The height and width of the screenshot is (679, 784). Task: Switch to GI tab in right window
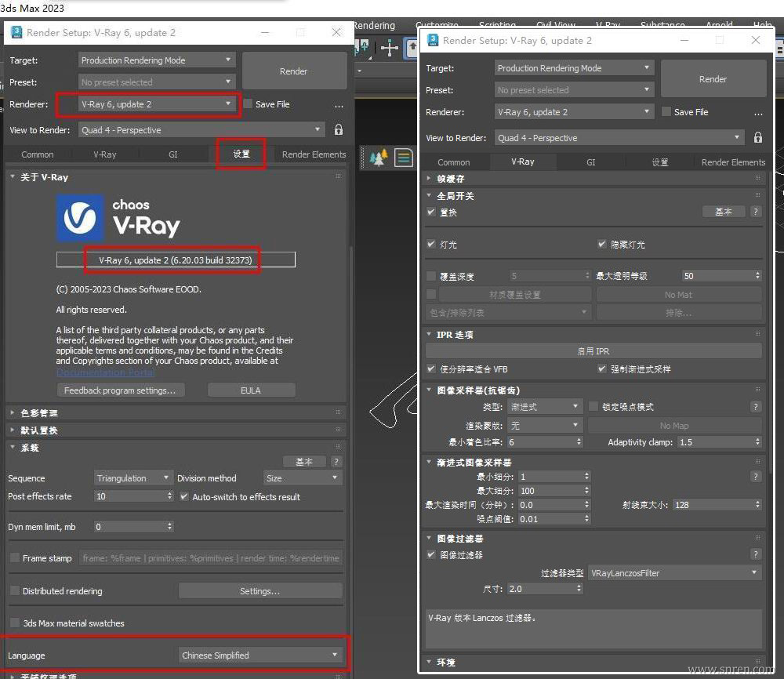(x=590, y=162)
